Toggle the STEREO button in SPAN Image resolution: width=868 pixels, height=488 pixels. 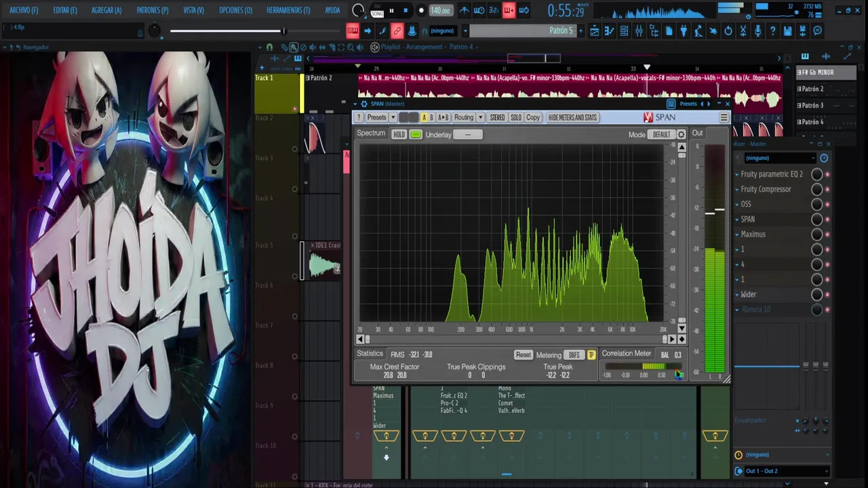(x=497, y=117)
